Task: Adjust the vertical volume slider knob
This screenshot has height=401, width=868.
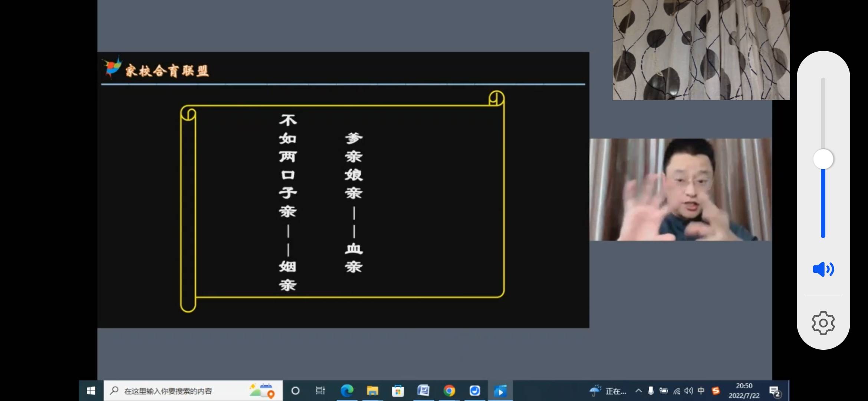Action: (823, 159)
